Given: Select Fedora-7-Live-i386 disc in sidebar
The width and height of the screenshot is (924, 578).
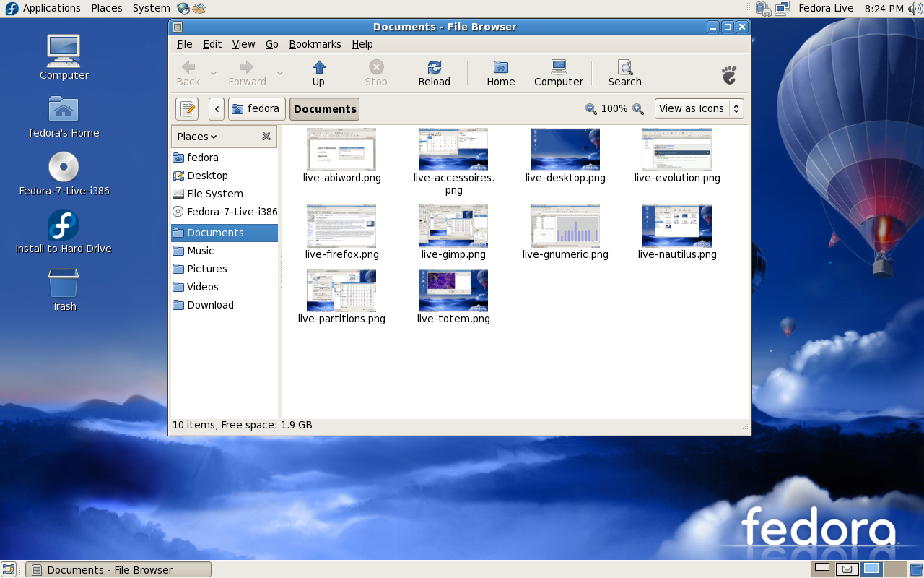Looking at the screenshot, I should (x=225, y=212).
